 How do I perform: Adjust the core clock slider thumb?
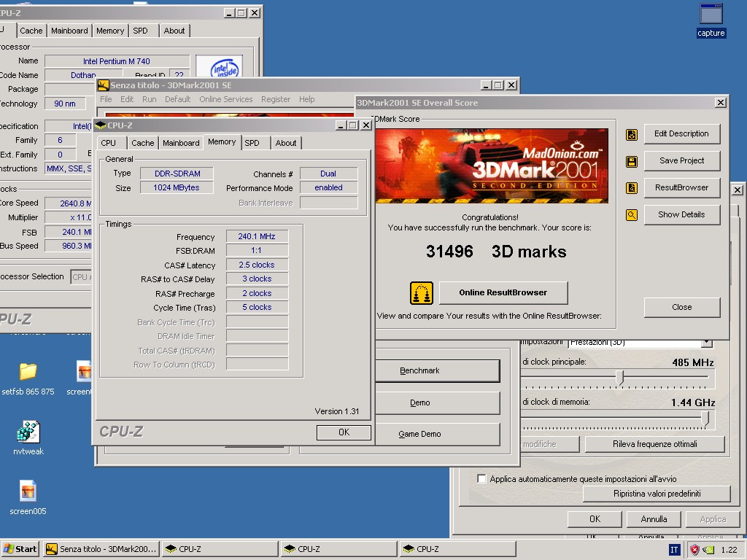[x=619, y=378]
